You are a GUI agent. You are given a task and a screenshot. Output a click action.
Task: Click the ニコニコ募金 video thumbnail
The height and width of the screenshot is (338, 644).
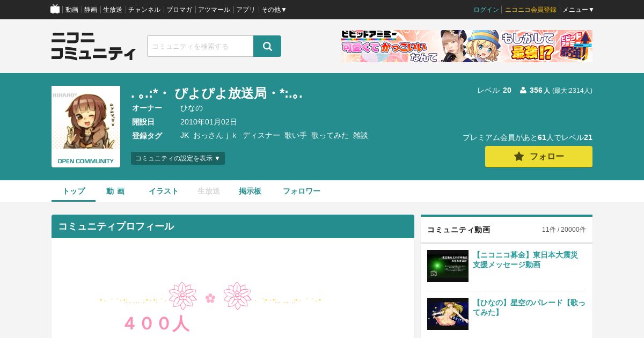pos(448,266)
